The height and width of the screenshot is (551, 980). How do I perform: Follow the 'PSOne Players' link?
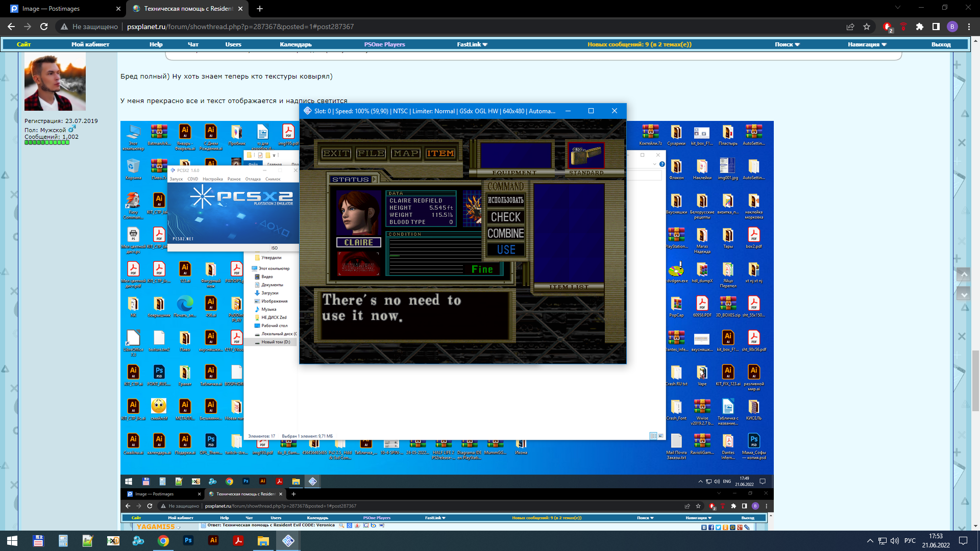click(384, 44)
